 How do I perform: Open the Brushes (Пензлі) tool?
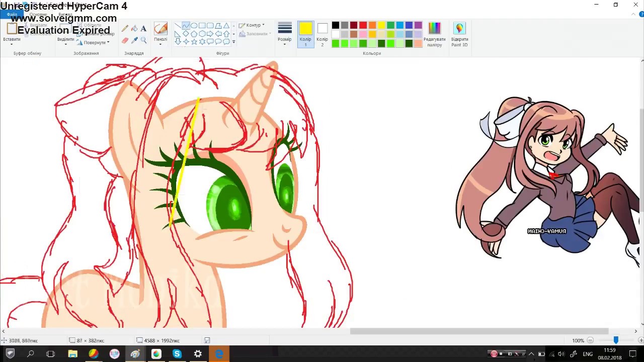[x=160, y=29]
